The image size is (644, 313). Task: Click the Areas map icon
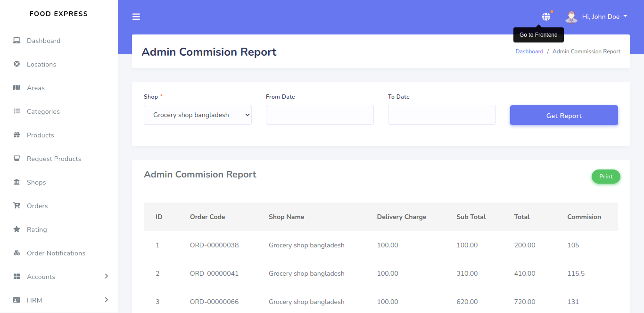pos(17,88)
